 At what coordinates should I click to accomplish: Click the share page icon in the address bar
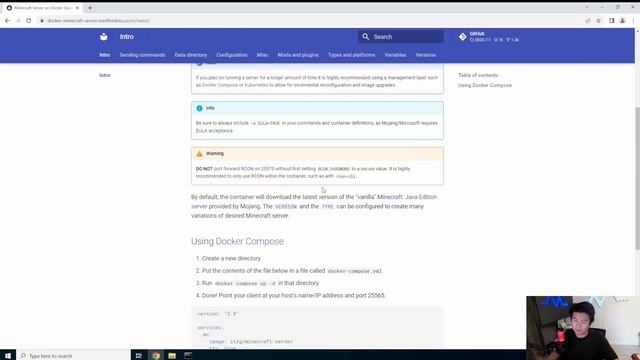coord(588,20)
